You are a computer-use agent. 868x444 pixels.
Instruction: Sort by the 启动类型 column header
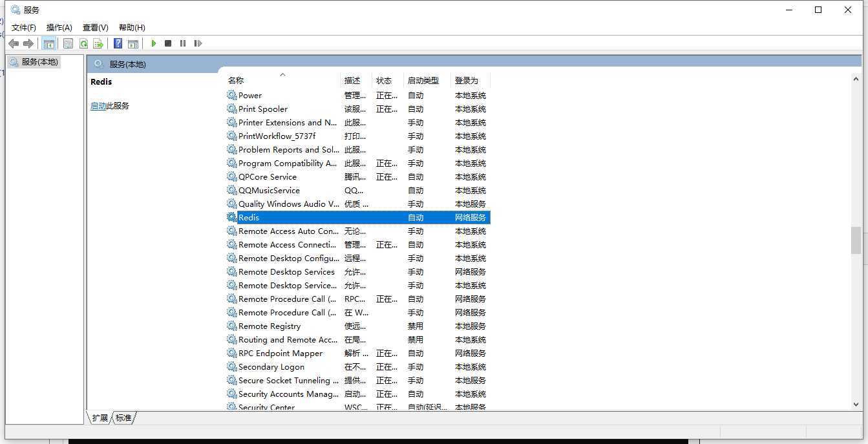point(427,80)
